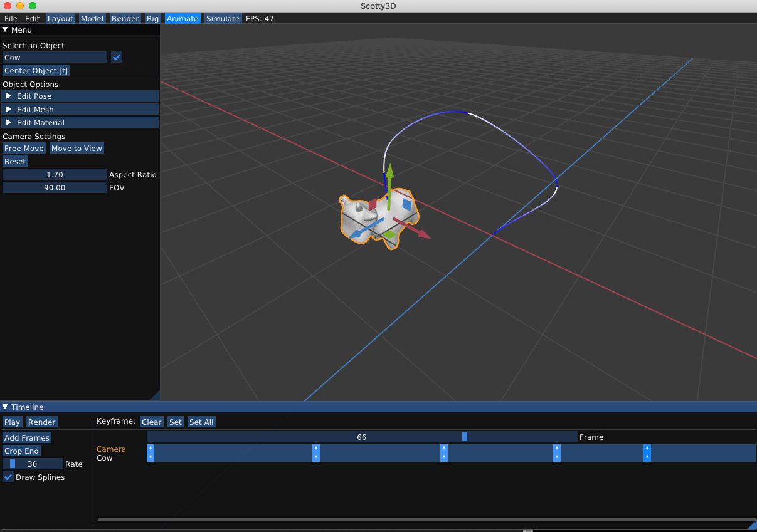Disable the Draw Splines checkbox
The width and height of the screenshot is (757, 532).
pos(8,477)
